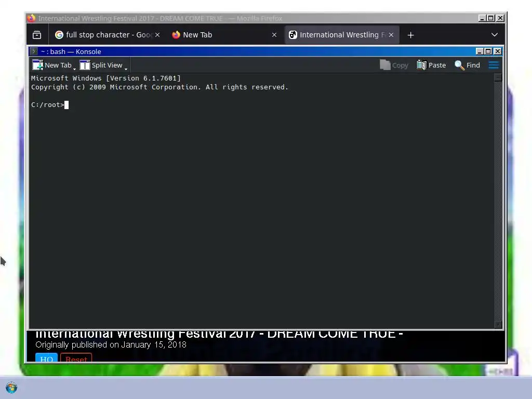Click the Konsole scrollbar up arrow
The image size is (532, 399).
498,78
